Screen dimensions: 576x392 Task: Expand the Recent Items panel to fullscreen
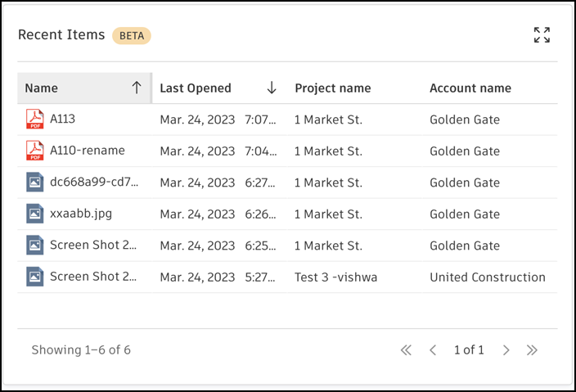click(x=542, y=35)
